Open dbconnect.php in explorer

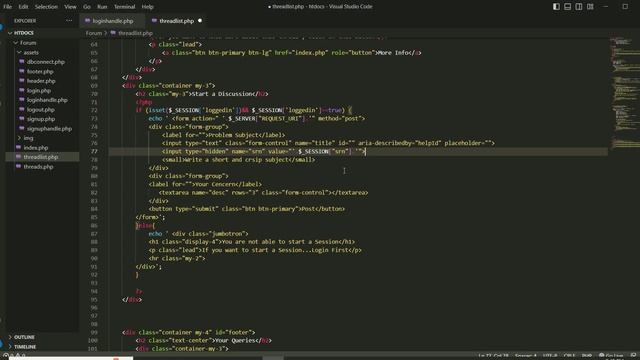pyautogui.click(x=45, y=62)
